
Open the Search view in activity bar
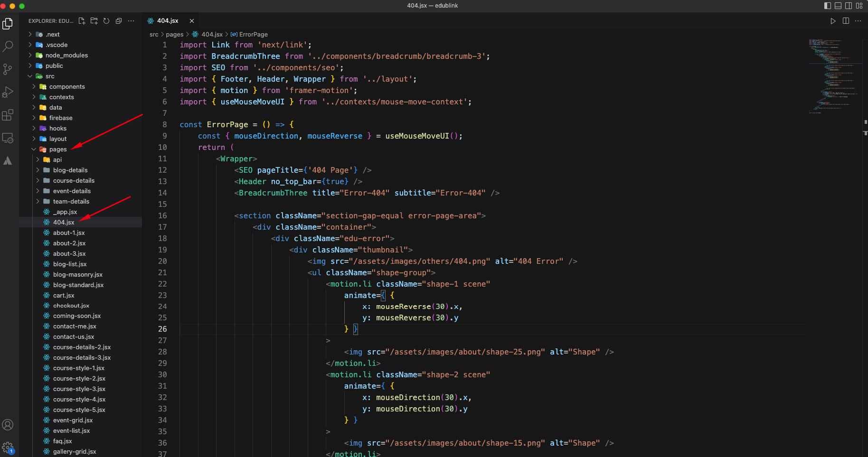click(x=8, y=46)
